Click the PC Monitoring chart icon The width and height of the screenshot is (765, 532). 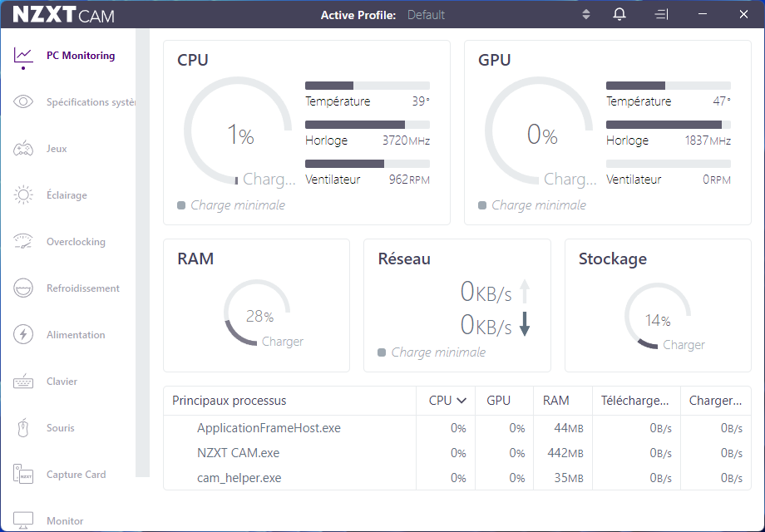point(23,56)
